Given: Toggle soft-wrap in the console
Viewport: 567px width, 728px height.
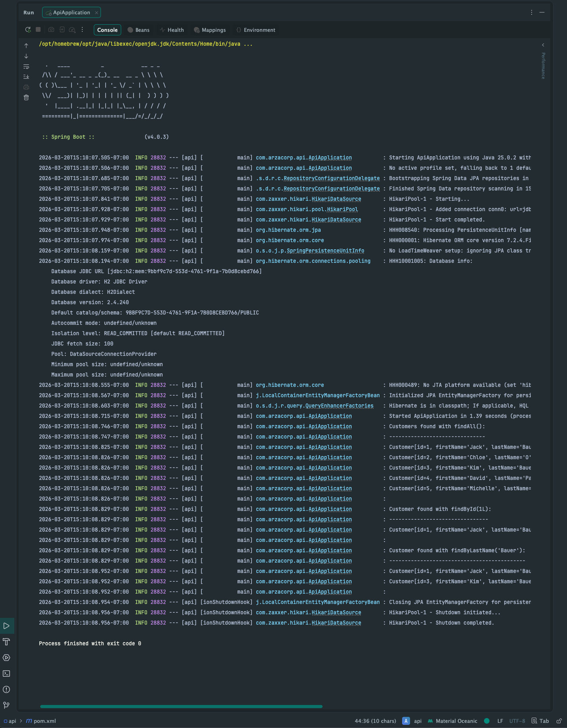Looking at the screenshot, I should (26, 66).
